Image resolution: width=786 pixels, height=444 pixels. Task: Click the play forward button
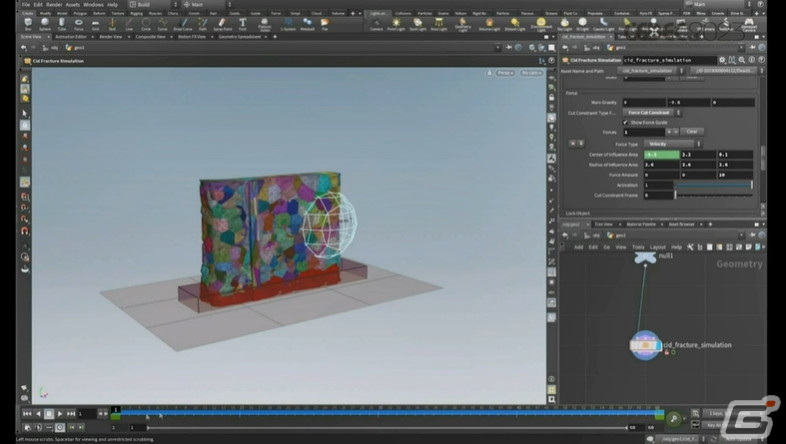[60, 414]
